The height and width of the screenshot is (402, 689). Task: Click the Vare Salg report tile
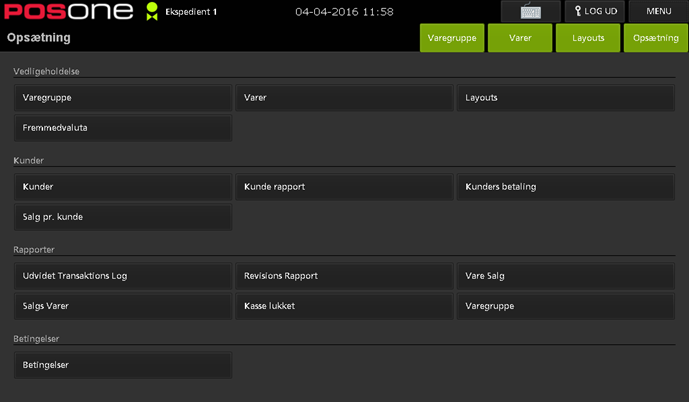click(566, 276)
